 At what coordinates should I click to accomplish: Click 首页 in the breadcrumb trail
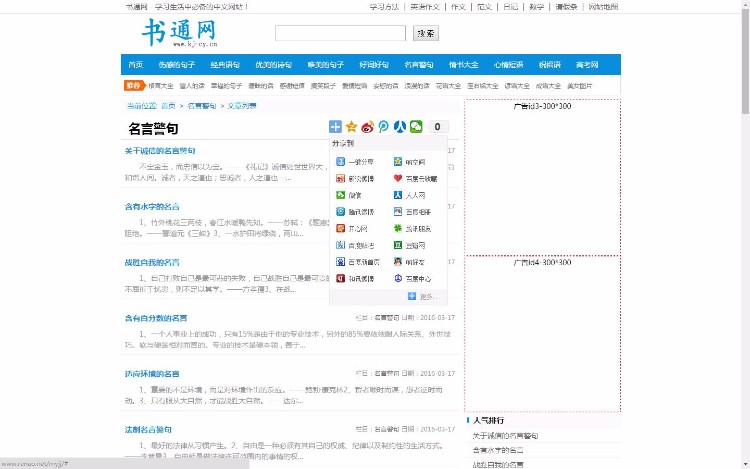coord(168,106)
